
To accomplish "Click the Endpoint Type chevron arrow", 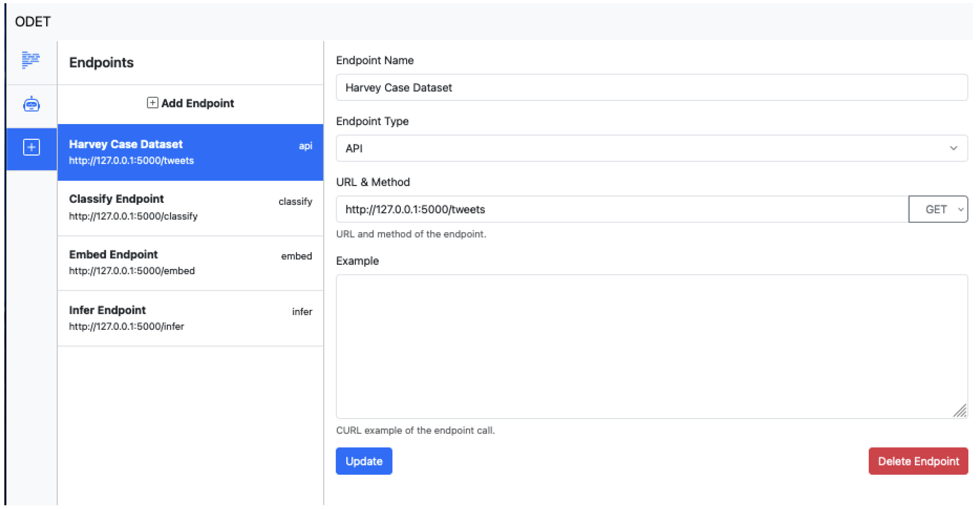I will (953, 148).
